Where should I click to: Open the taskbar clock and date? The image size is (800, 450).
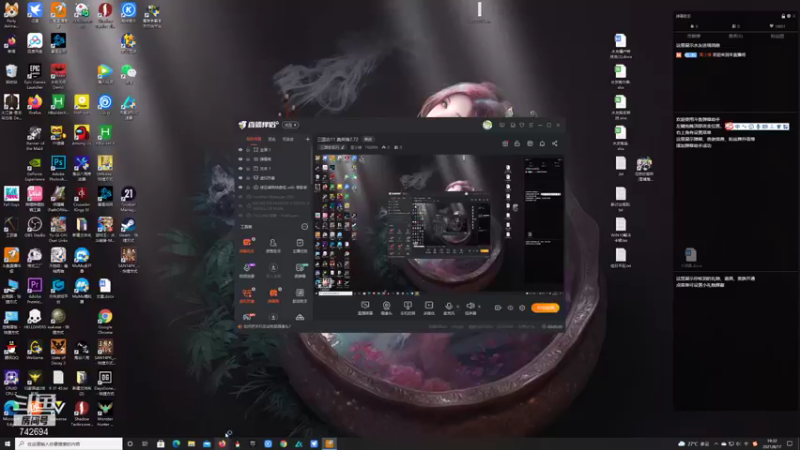click(x=772, y=444)
